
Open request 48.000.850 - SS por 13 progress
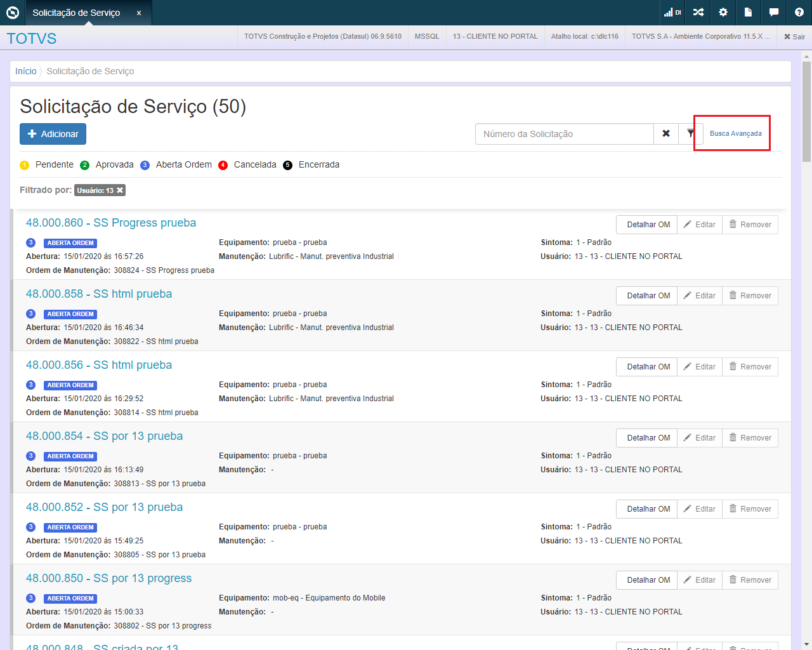tap(109, 578)
